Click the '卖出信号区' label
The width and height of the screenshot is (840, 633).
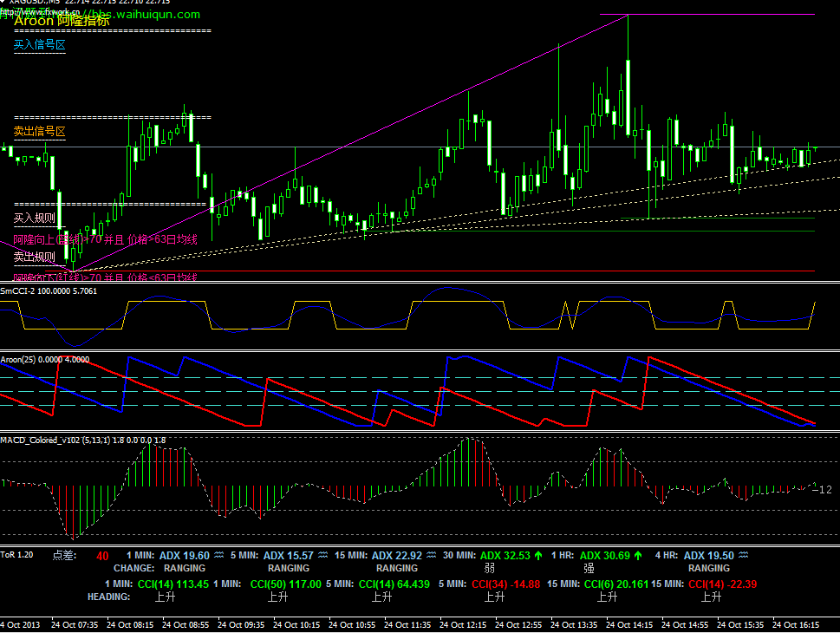(40, 131)
